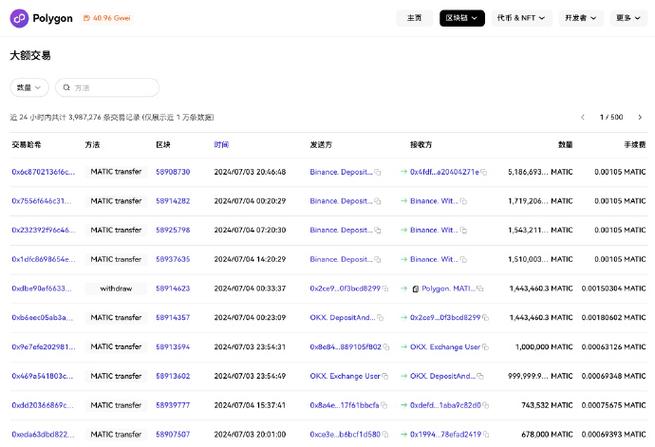The height and width of the screenshot is (447, 655).
Task: Open block 58939777 link
Action: coord(173,405)
